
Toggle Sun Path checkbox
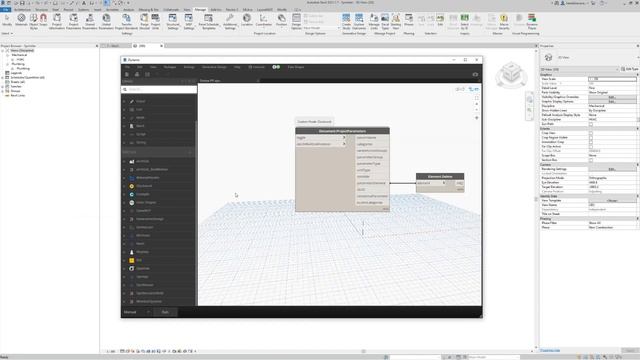click(x=591, y=124)
